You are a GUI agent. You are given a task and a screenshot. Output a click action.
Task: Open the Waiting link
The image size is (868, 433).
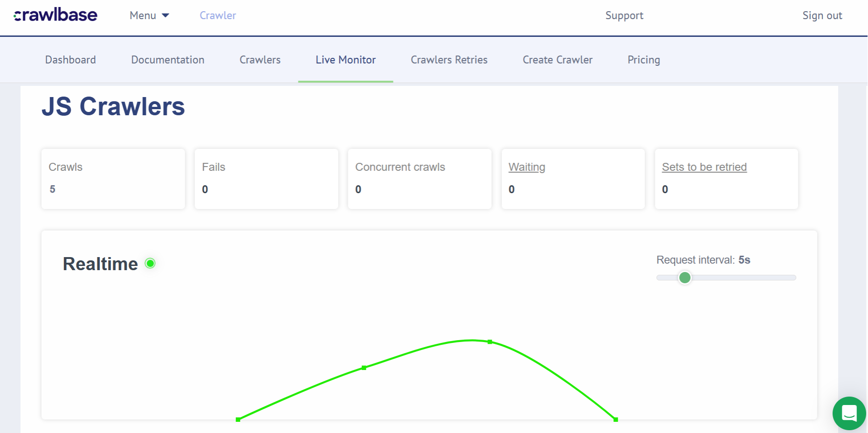click(x=526, y=167)
